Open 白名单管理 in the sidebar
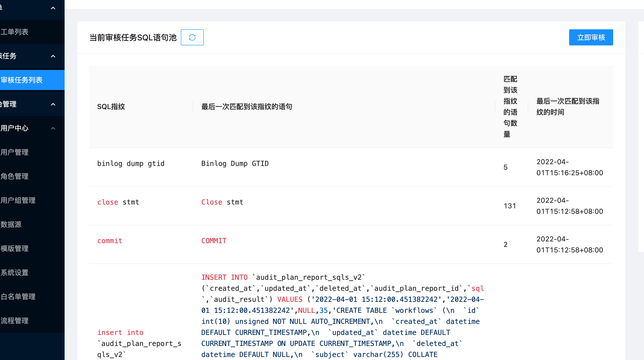This screenshot has height=360, width=644. click(x=18, y=297)
